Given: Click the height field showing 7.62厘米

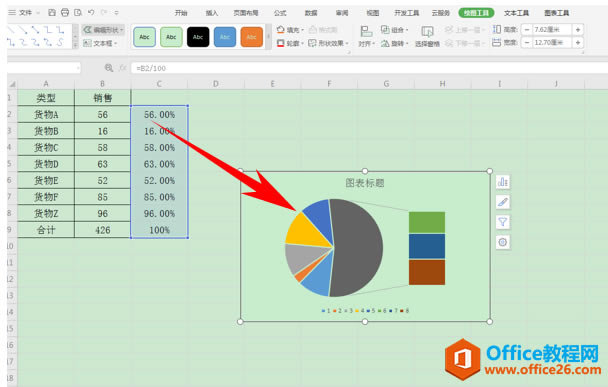Looking at the screenshot, I should point(551,29).
